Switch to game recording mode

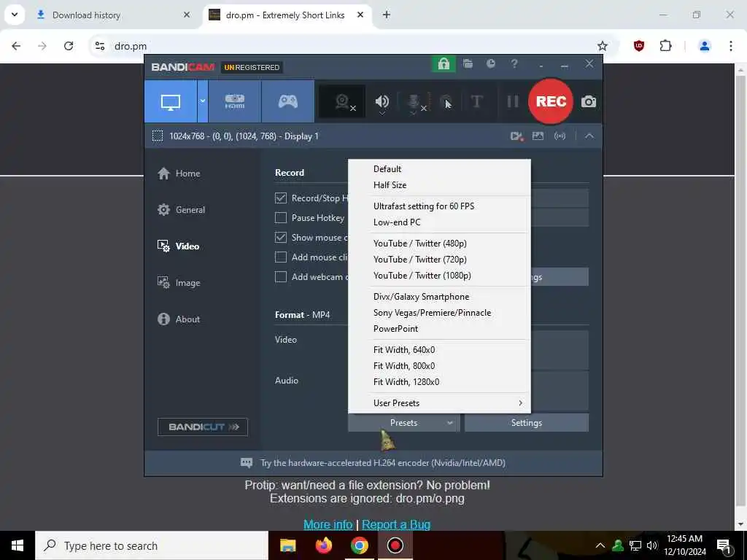click(287, 101)
